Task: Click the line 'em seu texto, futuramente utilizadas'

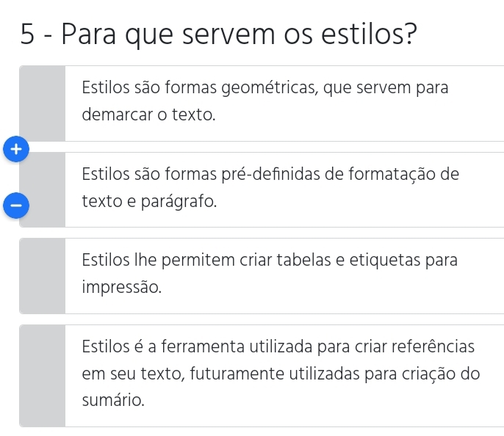Action: [x=281, y=374]
